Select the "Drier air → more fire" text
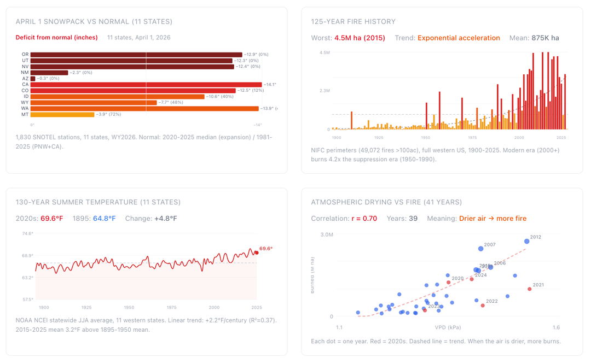591x364 pixels. click(x=493, y=219)
